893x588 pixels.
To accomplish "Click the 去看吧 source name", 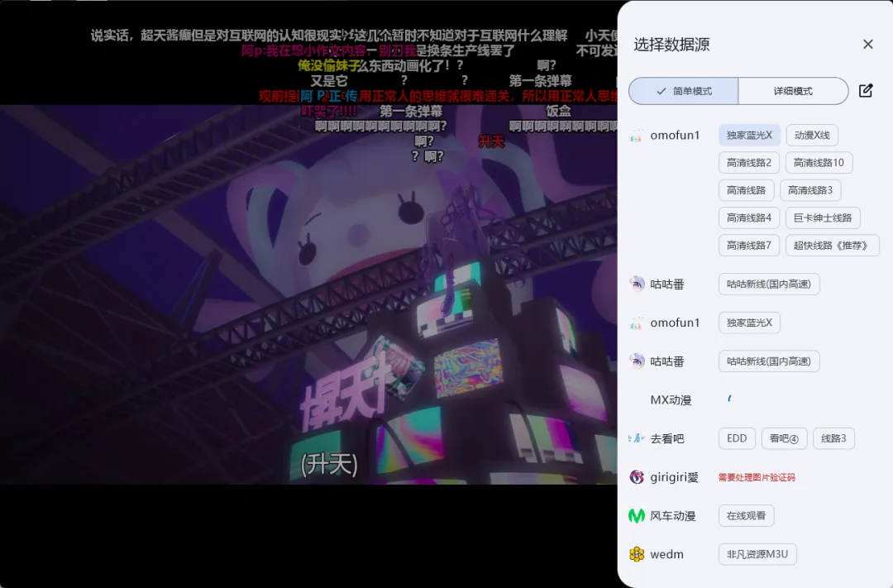I will [x=667, y=438].
